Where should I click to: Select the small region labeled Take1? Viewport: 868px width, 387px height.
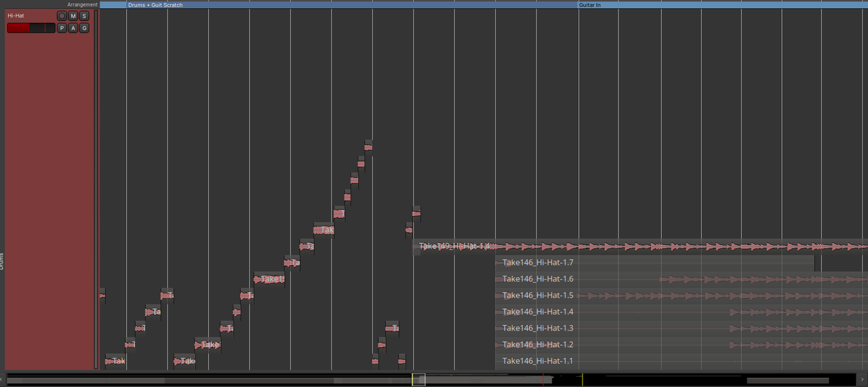coord(269,279)
